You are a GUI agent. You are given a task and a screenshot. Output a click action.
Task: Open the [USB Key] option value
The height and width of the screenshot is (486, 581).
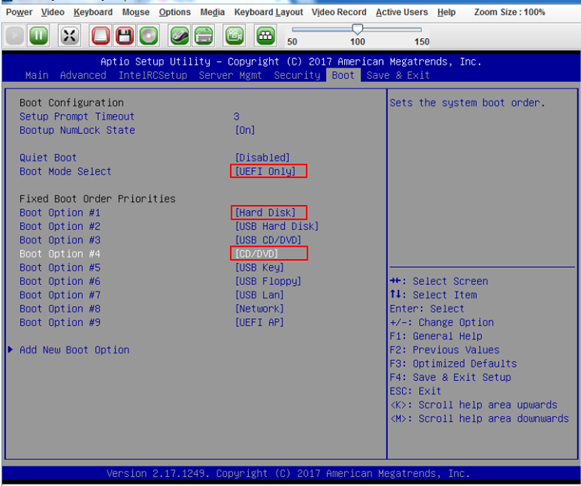pyautogui.click(x=259, y=267)
